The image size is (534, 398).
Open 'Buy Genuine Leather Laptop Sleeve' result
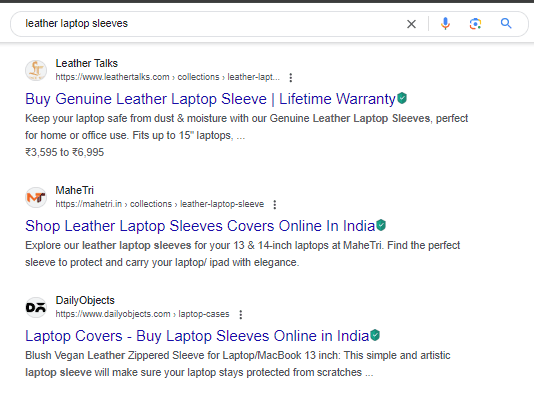(210, 99)
